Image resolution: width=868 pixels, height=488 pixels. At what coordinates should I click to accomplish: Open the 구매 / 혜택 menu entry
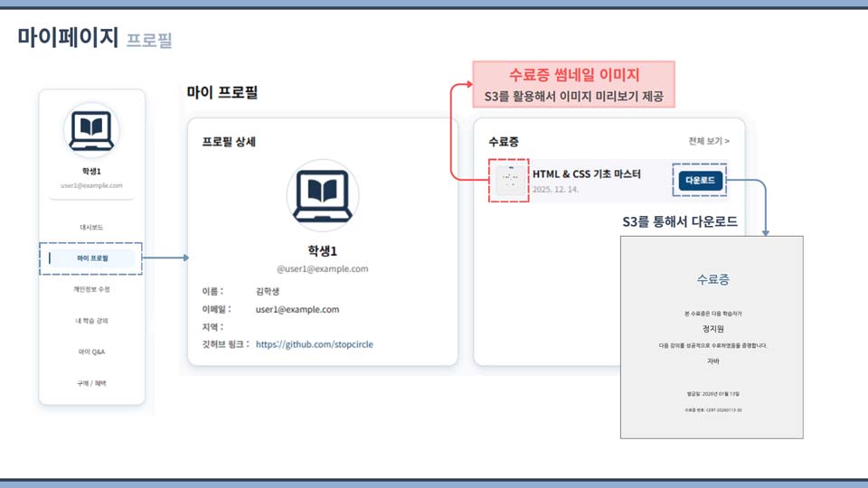pyautogui.click(x=91, y=383)
